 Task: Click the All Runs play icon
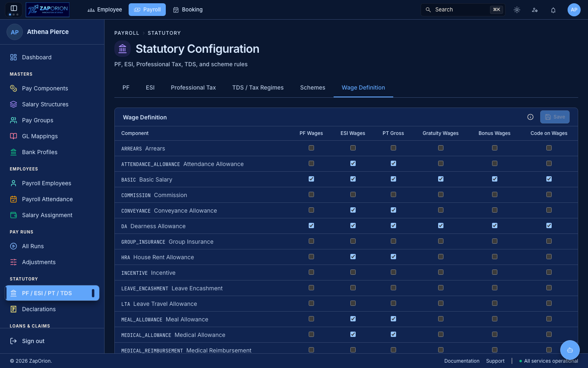[13, 246]
